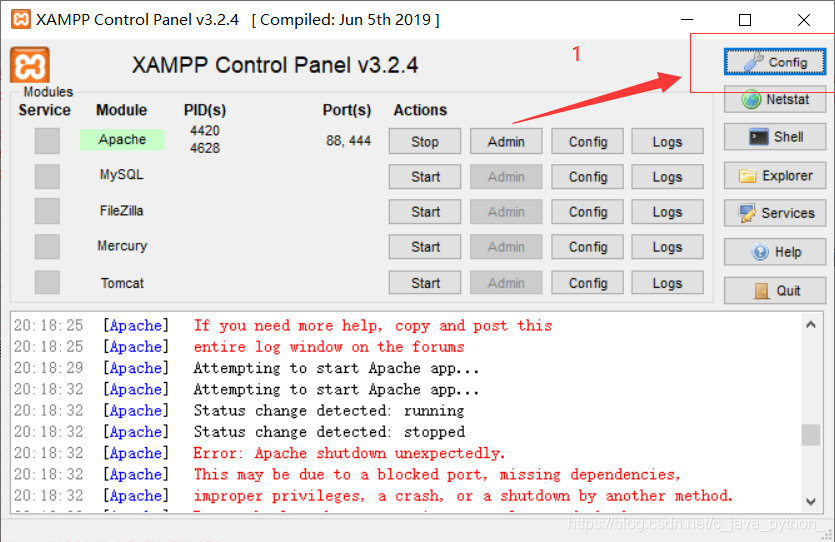Click the PID(s) column header

pos(205,110)
